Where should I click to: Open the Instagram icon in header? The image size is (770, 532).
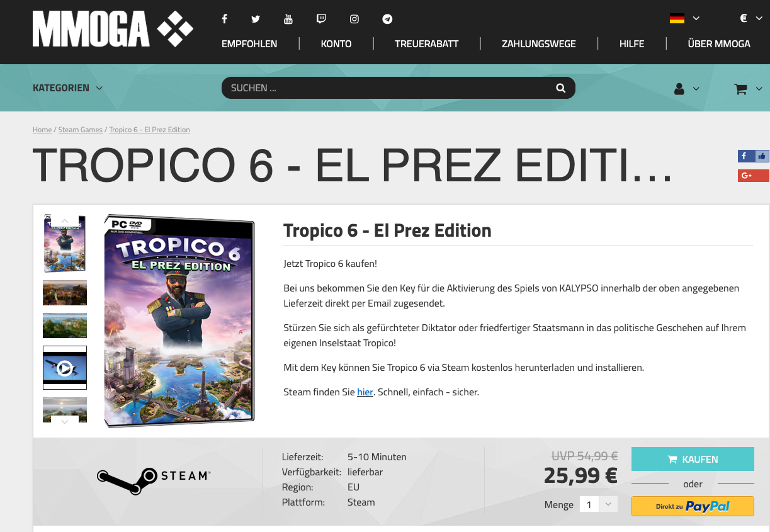(x=354, y=19)
